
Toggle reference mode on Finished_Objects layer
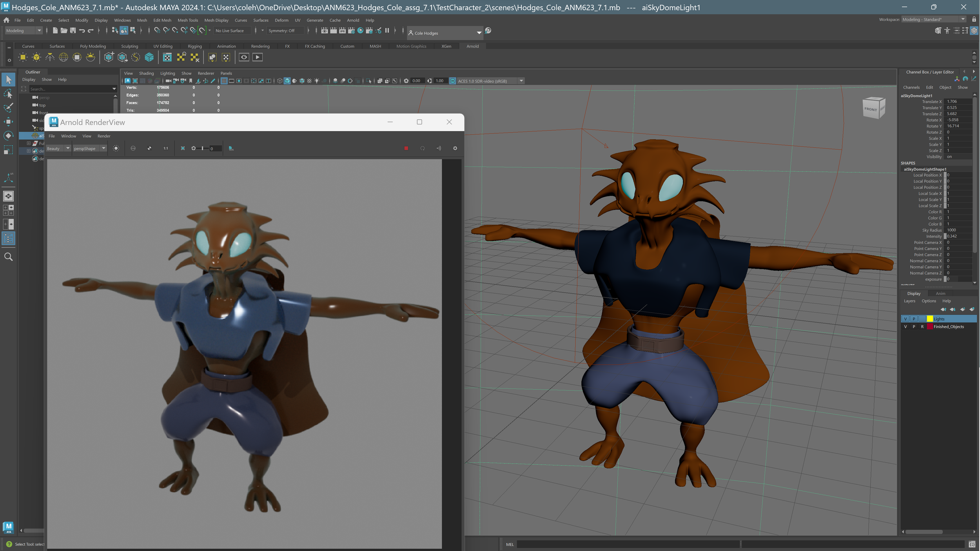click(922, 327)
